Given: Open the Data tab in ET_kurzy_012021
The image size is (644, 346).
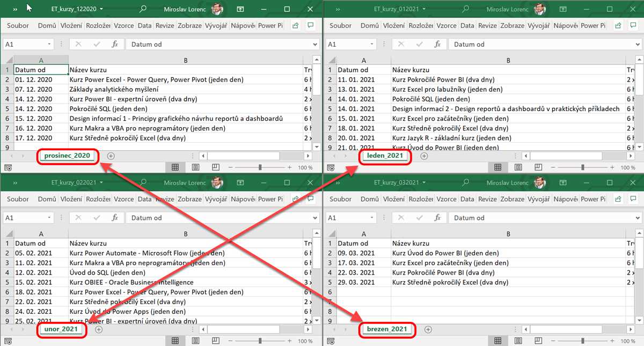Looking at the screenshot, I should click(467, 25).
